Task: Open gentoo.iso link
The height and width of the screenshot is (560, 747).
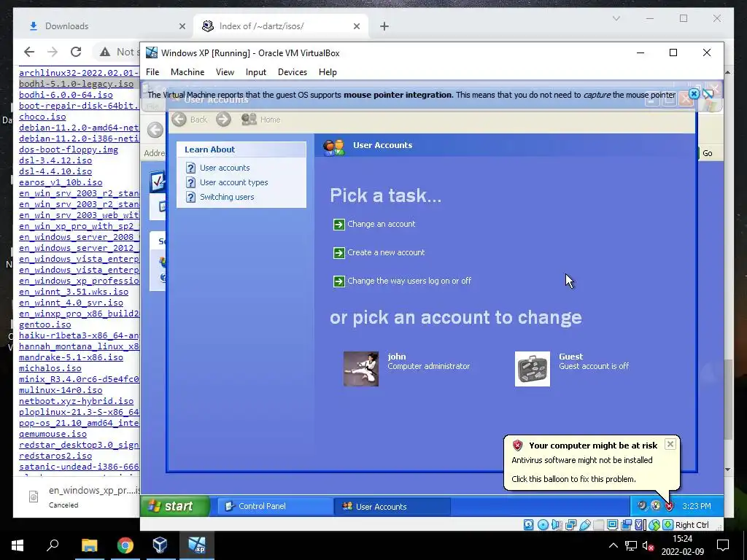Action: click(44, 324)
